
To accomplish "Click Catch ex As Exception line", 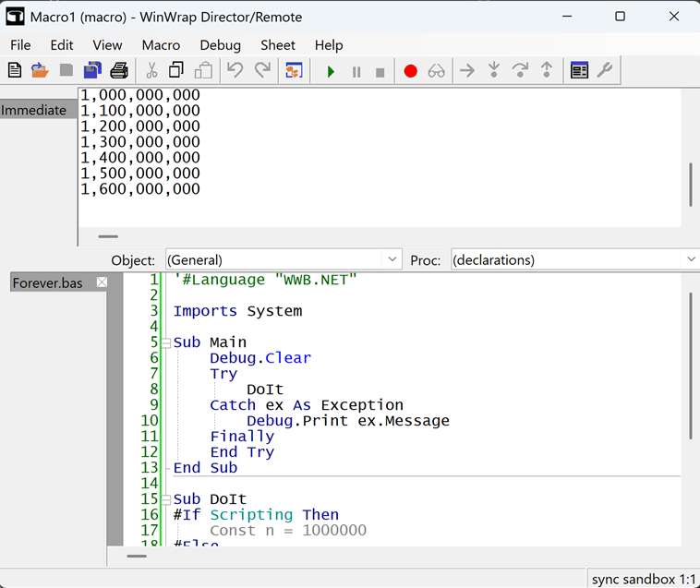I will point(307,404).
